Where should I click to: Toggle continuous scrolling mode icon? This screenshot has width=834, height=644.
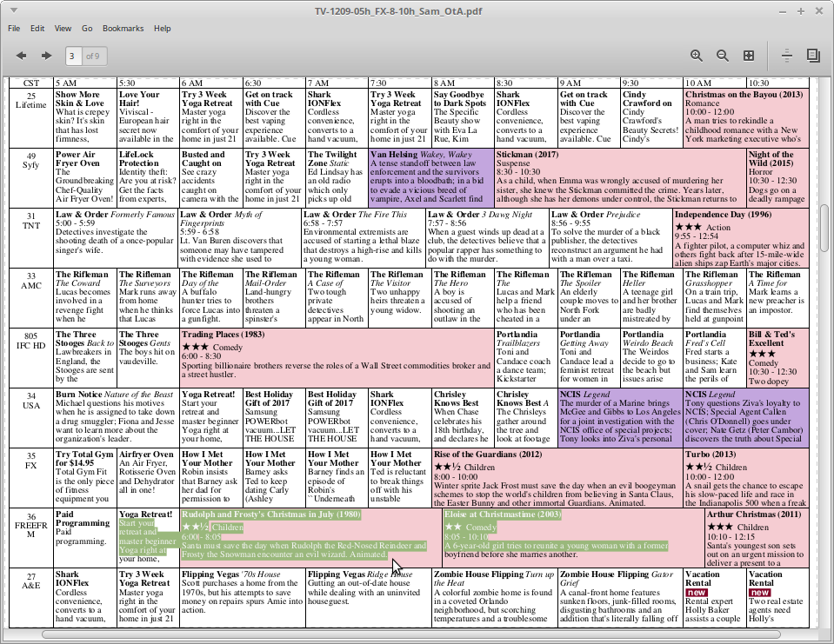(787, 56)
